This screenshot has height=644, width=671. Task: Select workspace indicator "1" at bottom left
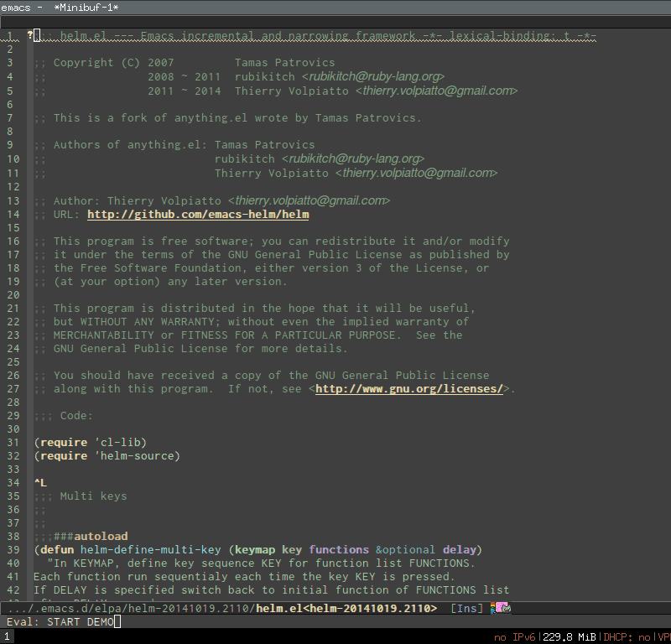click(x=7, y=635)
